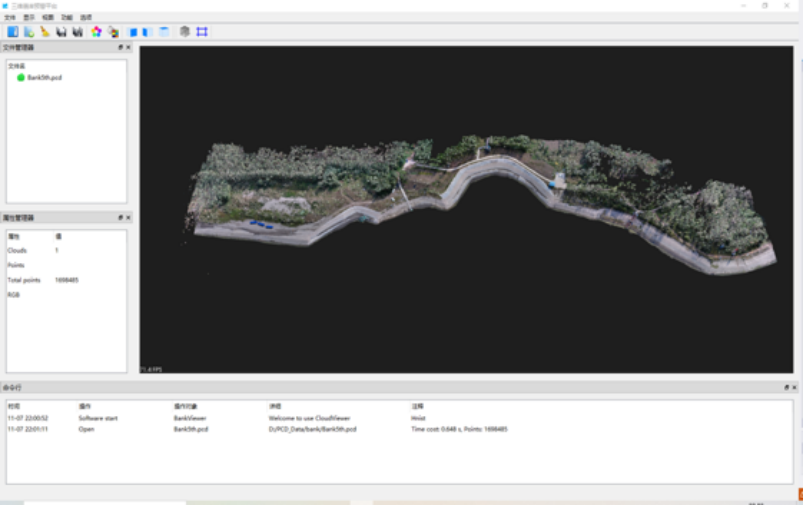Screen dimensions: 804x506
Task: Expand the 选项 menu
Action: 86,18
